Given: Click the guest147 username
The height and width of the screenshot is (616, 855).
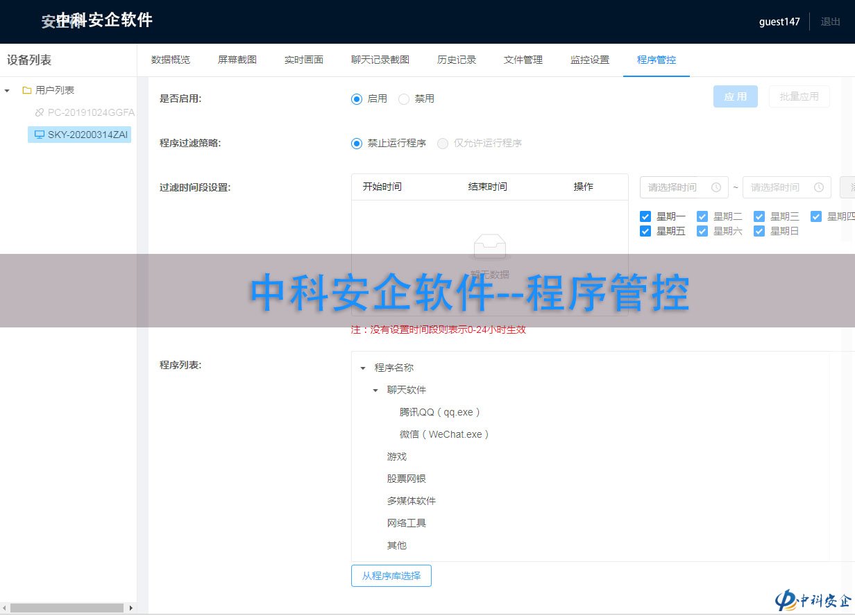Looking at the screenshot, I should (x=779, y=22).
